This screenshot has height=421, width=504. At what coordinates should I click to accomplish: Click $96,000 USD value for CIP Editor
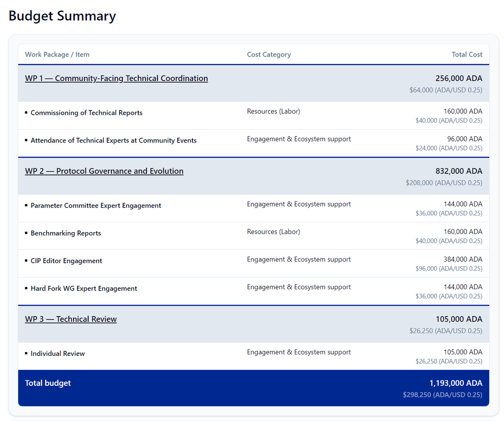click(x=449, y=269)
